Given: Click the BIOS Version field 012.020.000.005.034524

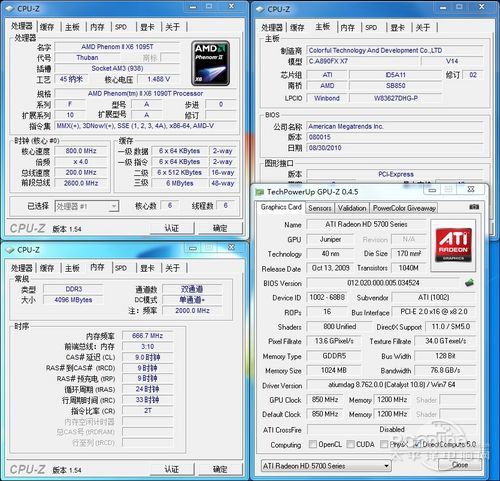Looking at the screenshot, I should [383, 283].
